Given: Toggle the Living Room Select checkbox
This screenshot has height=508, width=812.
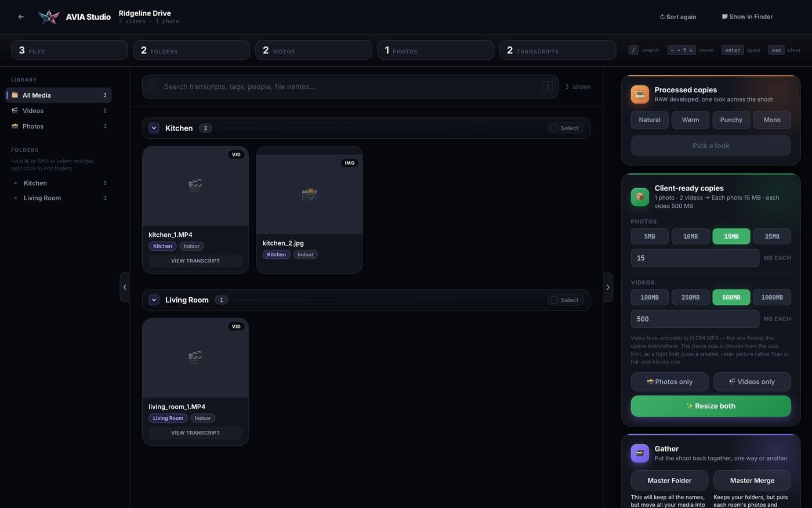Looking at the screenshot, I should click(554, 300).
